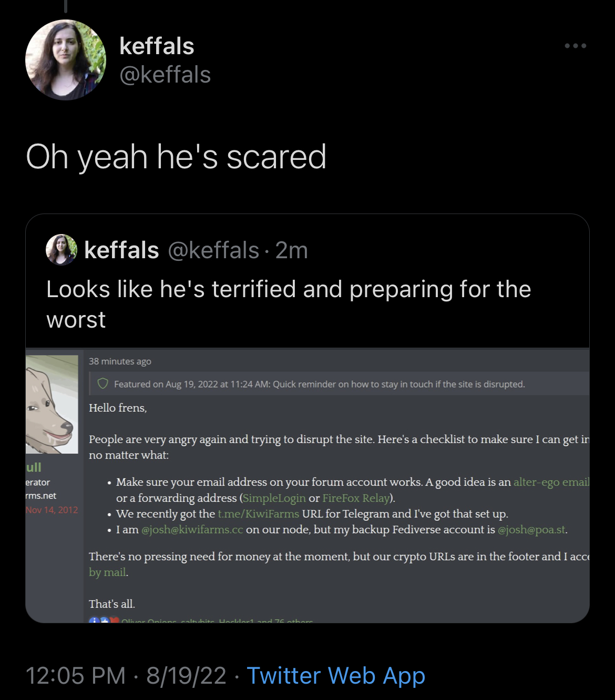
Task: Click keffals' large profile avatar
Action: [x=66, y=60]
